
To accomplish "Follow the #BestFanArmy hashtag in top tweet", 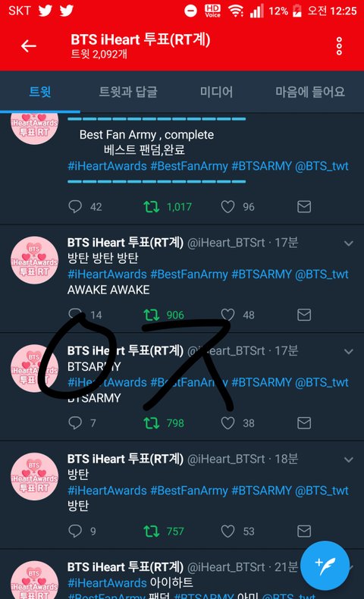I will 189,166.
